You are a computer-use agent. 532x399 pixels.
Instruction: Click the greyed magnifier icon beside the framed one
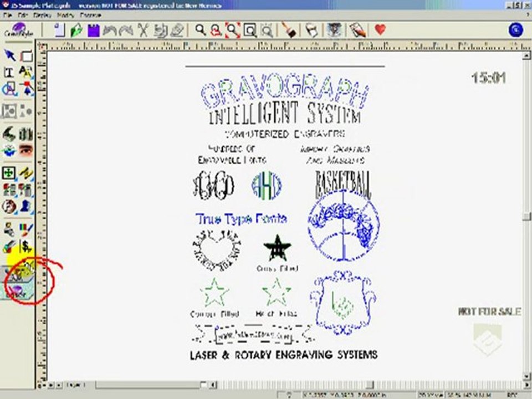(x=267, y=30)
